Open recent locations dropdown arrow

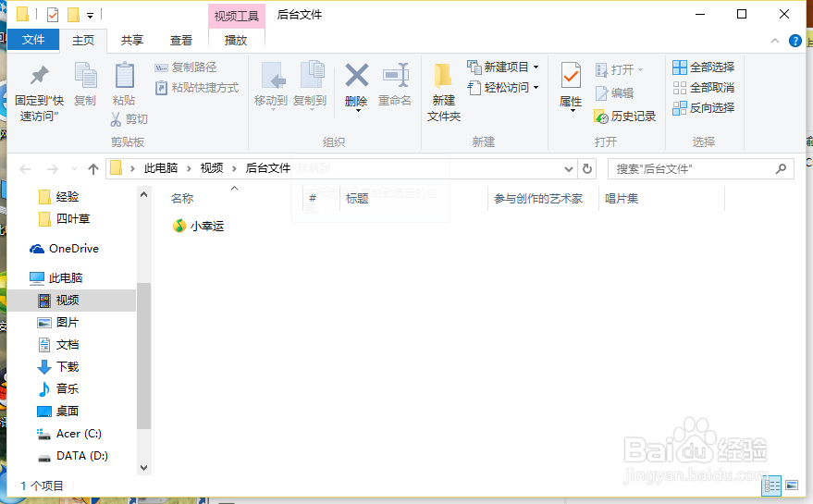(74, 169)
